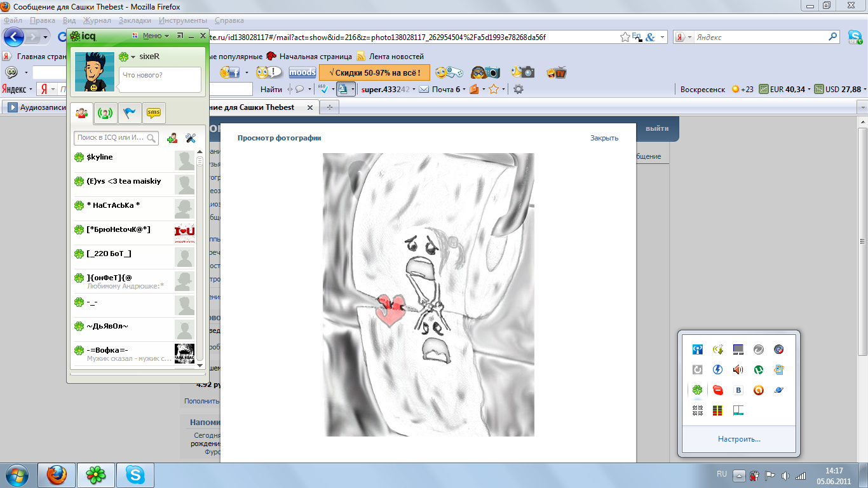Click Скидки 50-97% на всё banner button

(x=374, y=72)
